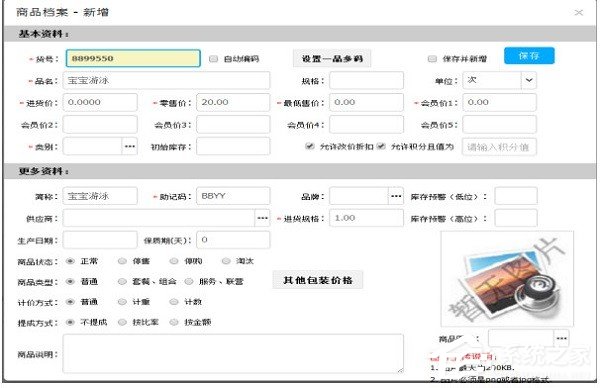Click the 初始库存 input field
The height and width of the screenshot is (388, 600).
coord(233,147)
